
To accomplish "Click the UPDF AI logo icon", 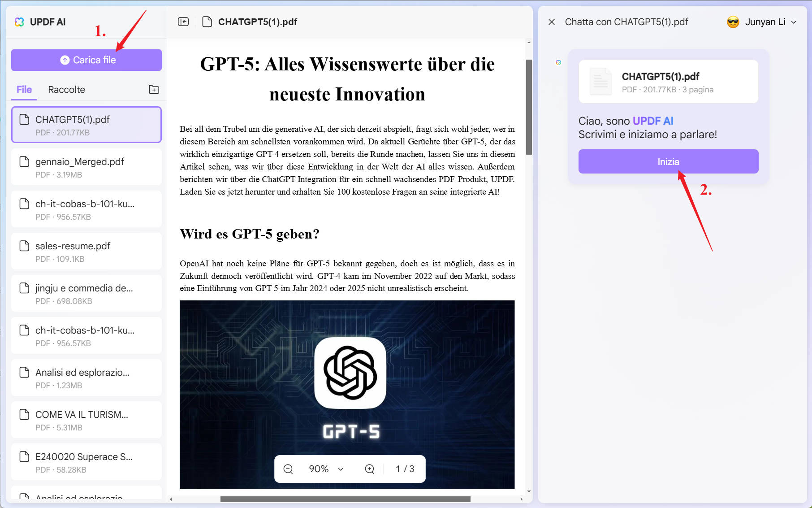I will click(x=19, y=22).
